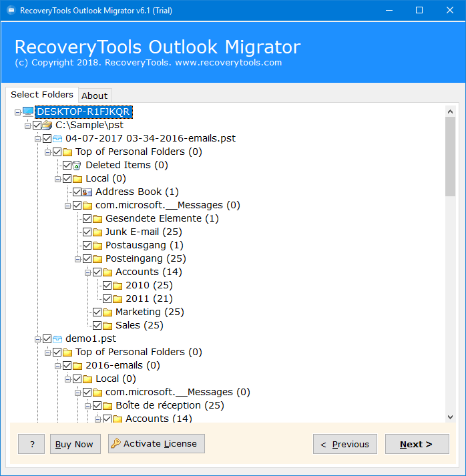Uncheck the Marketing (25) checkbox
Image resolution: width=466 pixels, height=476 pixels.
97,312
